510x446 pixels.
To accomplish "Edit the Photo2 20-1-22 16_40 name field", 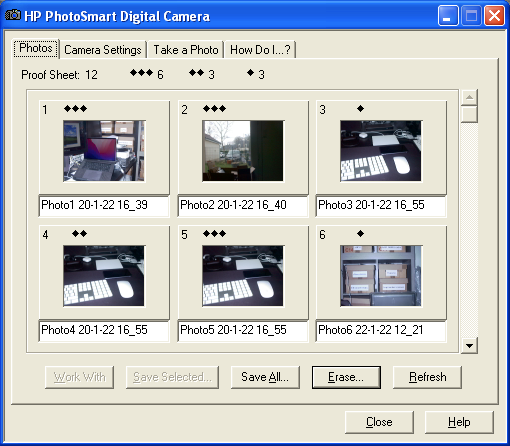I will tap(243, 206).
